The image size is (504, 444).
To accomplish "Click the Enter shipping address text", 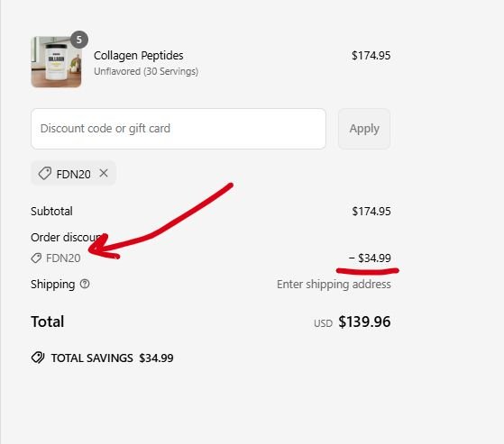I will pyautogui.click(x=334, y=285).
